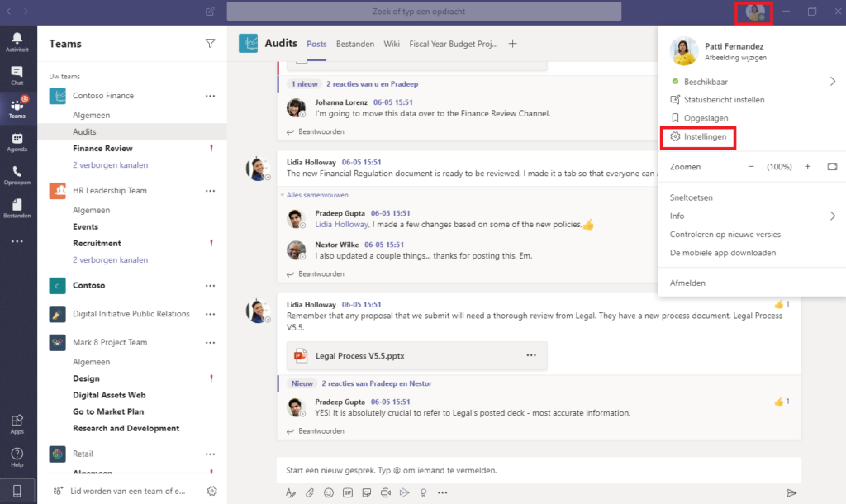Viewport: 846px width, 504px height.
Task: Click Afbeelding wijzigen link
Action: (x=735, y=58)
